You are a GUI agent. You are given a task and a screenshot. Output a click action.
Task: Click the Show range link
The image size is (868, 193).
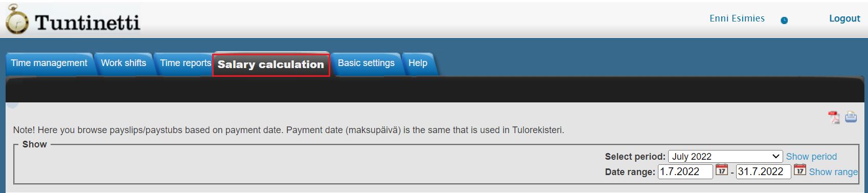[833, 172]
